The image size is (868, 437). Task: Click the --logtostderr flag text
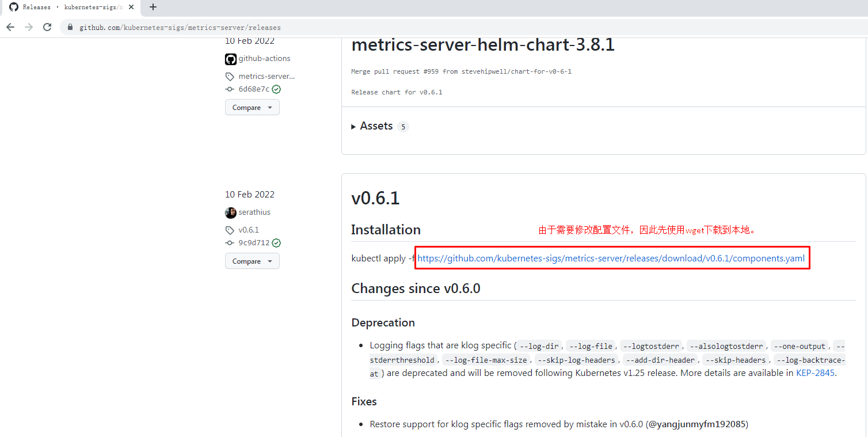651,346
